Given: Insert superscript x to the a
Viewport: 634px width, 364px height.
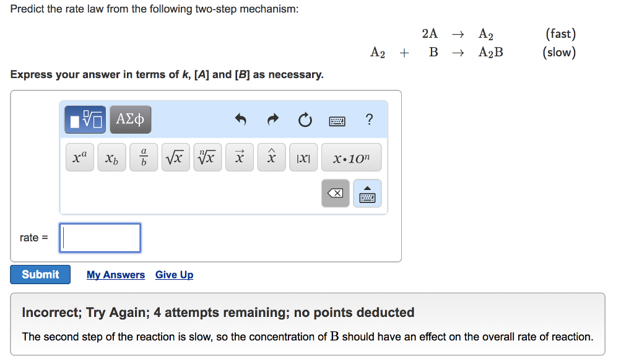Looking at the screenshot, I should pos(80,157).
